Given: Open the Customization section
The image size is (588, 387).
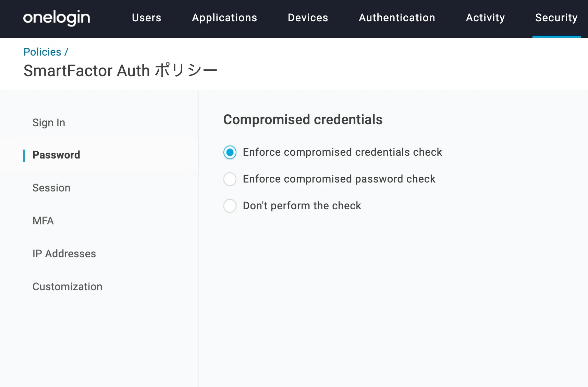Looking at the screenshot, I should (67, 286).
